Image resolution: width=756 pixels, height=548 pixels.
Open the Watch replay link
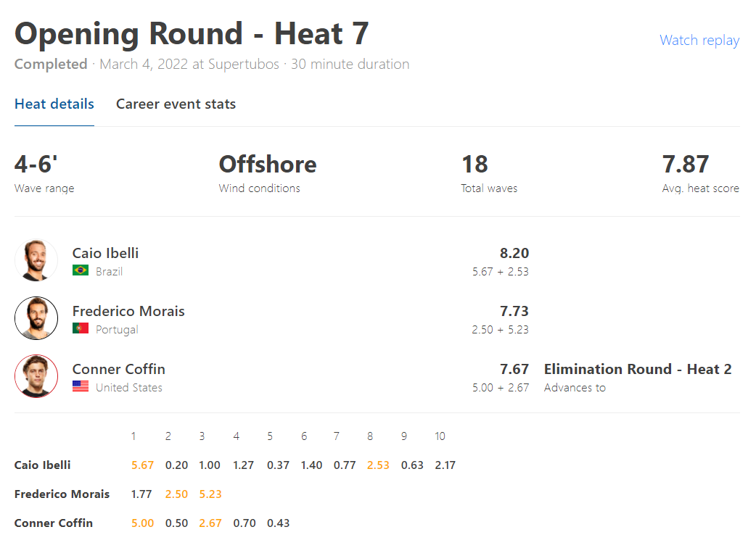point(699,41)
